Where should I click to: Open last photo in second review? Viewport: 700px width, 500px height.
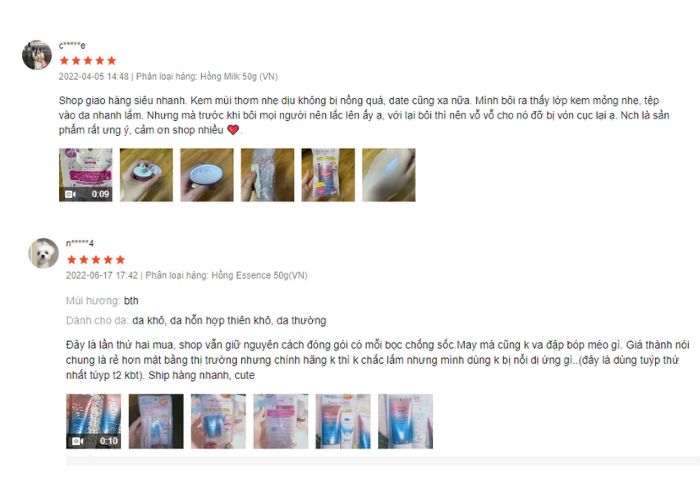tap(405, 421)
